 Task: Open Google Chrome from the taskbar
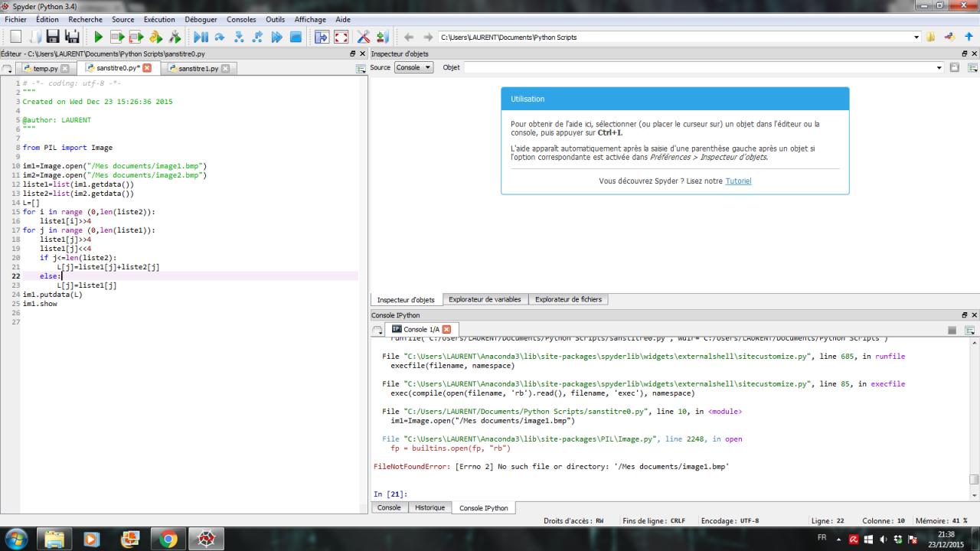click(x=168, y=539)
